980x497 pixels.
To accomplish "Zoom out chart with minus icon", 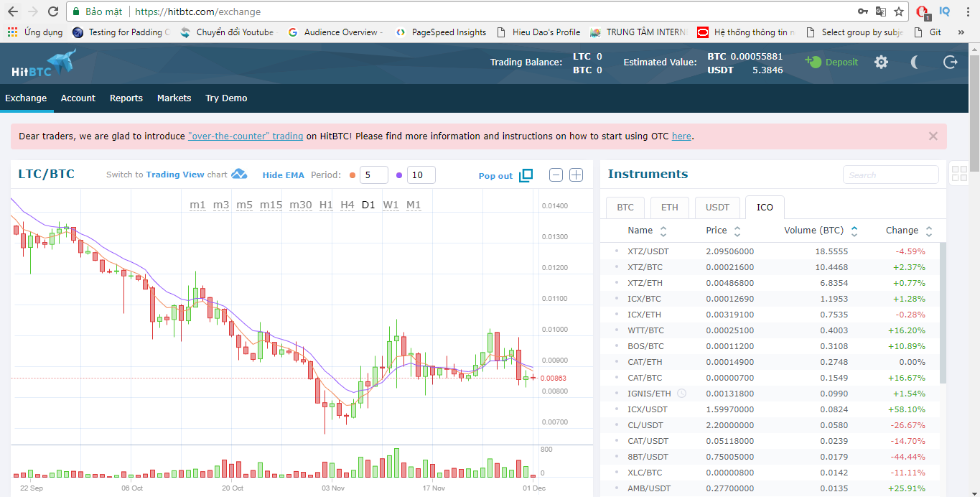I will pos(556,175).
